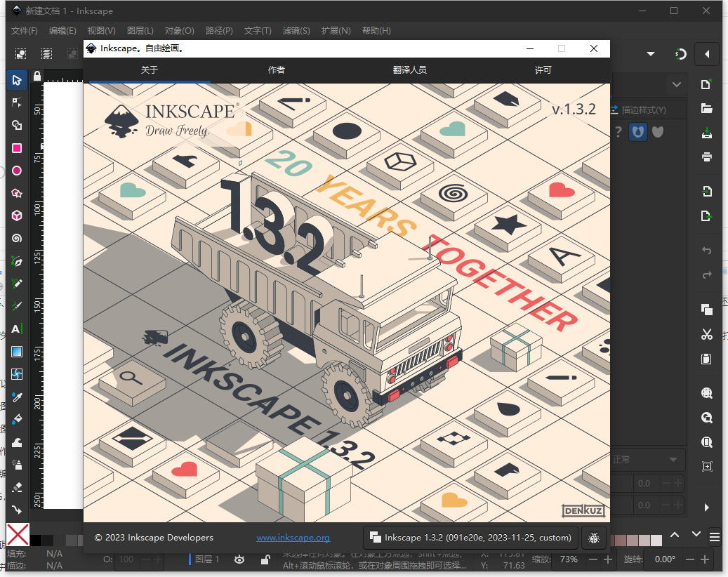This screenshot has height=577, width=728.
Task: Select the Tweak tool
Action: click(17, 442)
